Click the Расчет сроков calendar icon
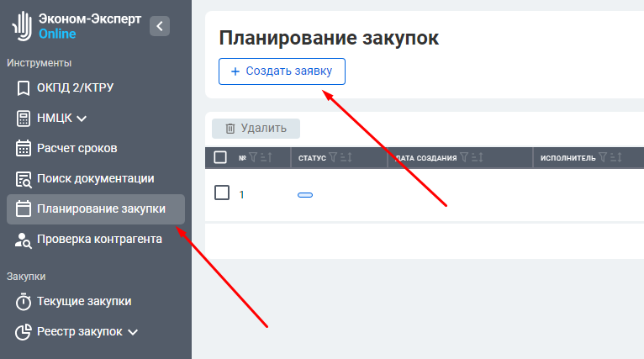644x359 pixels. [x=23, y=148]
